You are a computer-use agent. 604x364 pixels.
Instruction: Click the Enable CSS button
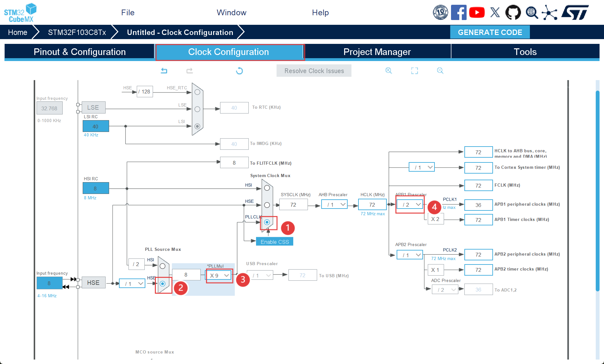click(x=275, y=242)
